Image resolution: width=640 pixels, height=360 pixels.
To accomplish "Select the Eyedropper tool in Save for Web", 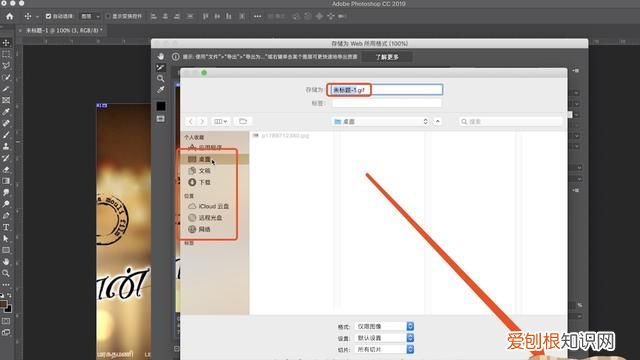I will click(x=161, y=89).
